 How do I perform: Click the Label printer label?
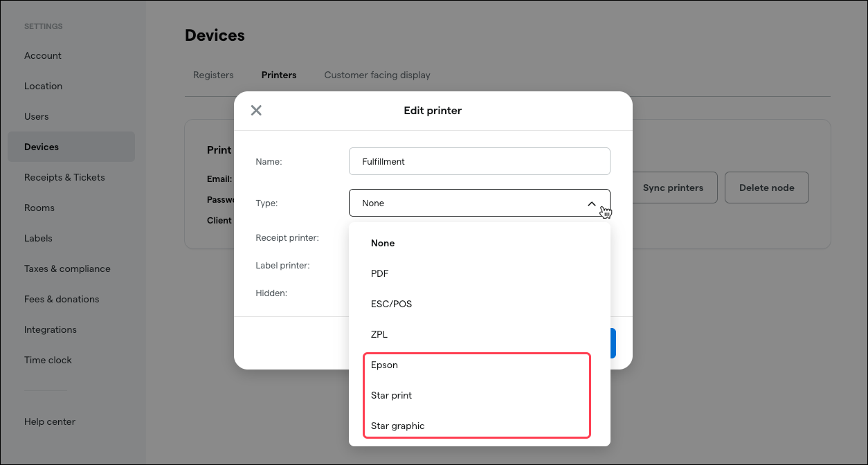pyautogui.click(x=282, y=265)
